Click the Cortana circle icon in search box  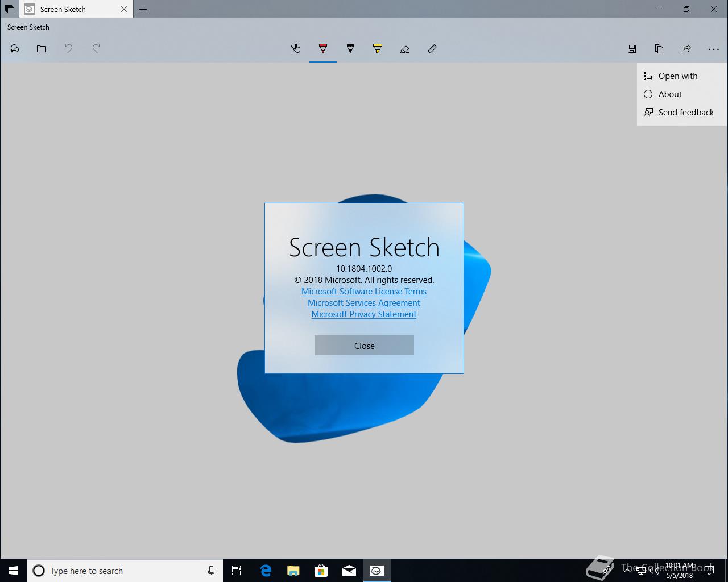click(x=39, y=571)
